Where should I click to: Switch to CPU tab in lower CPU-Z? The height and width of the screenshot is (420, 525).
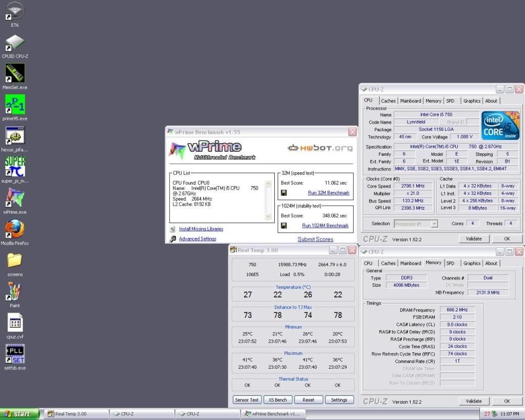(x=368, y=263)
